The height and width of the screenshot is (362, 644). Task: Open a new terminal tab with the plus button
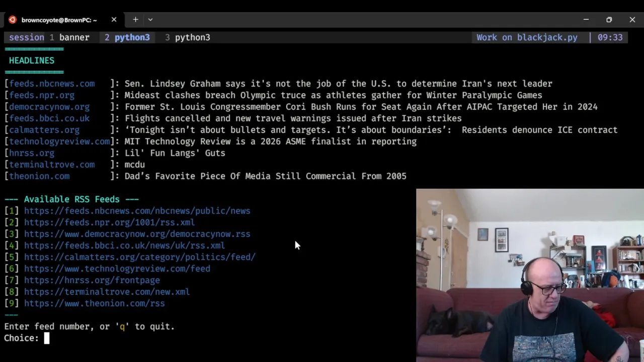click(135, 20)
